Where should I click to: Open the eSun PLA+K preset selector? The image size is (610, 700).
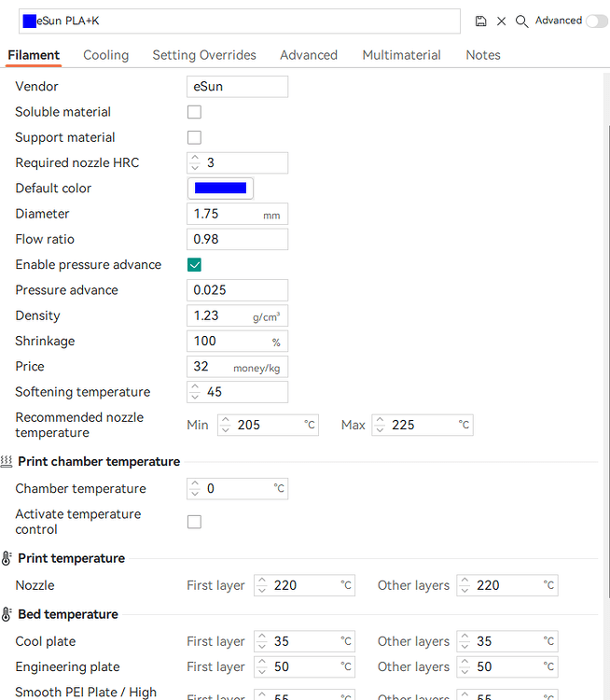point(240,21)
